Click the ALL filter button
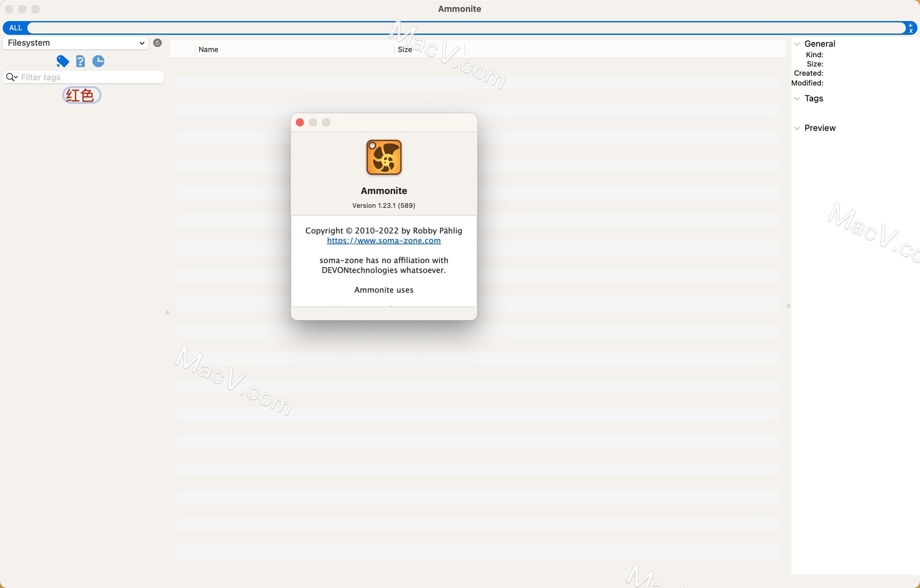Screen dimensions: 920x588 pyautogui.click(x=16, y=28)
